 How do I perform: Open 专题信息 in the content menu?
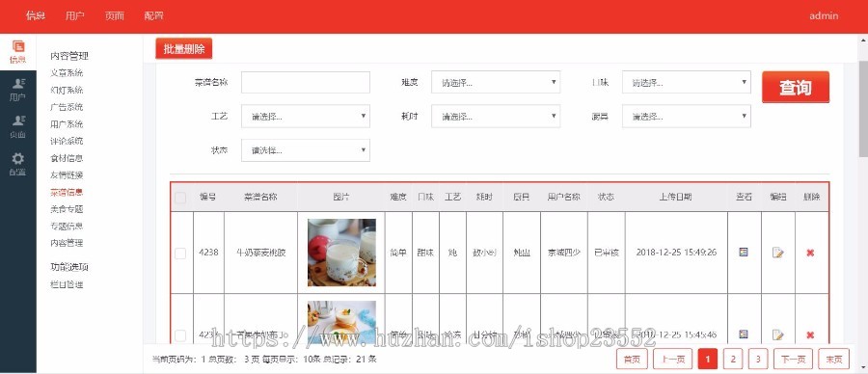67,226
